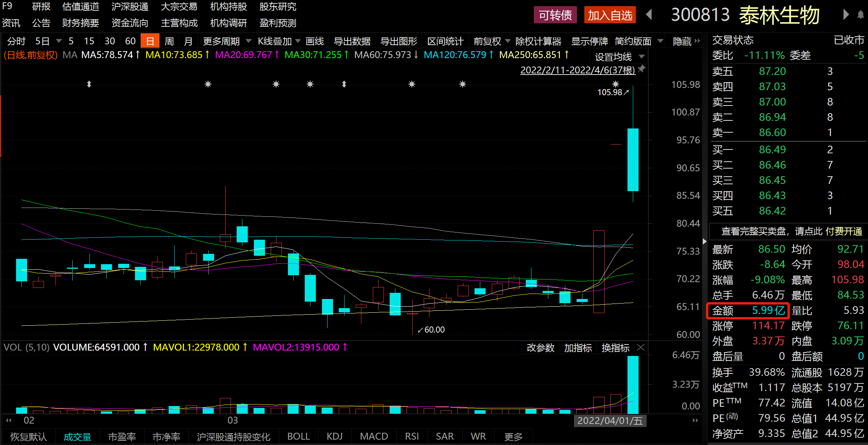Switch to weekly (周) K-line period
Viewport: 868px width, 445px height.
point(169,41)
